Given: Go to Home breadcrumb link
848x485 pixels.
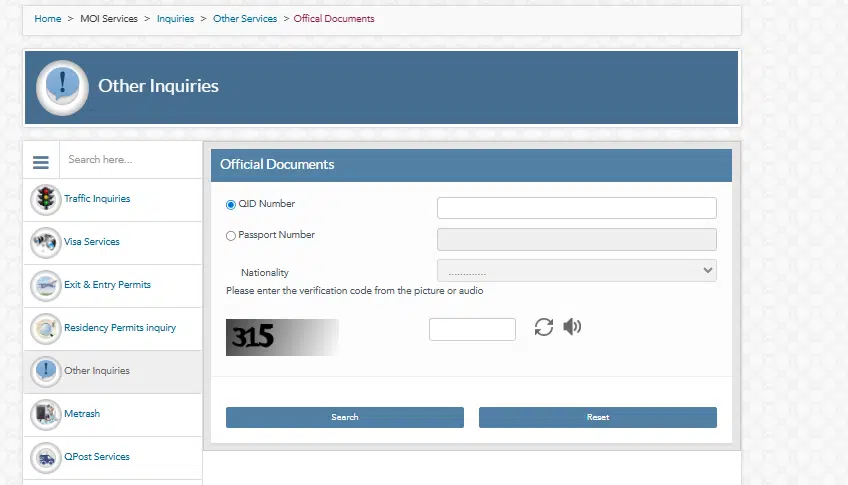Looking at the screenshot, I should [48, 18].
